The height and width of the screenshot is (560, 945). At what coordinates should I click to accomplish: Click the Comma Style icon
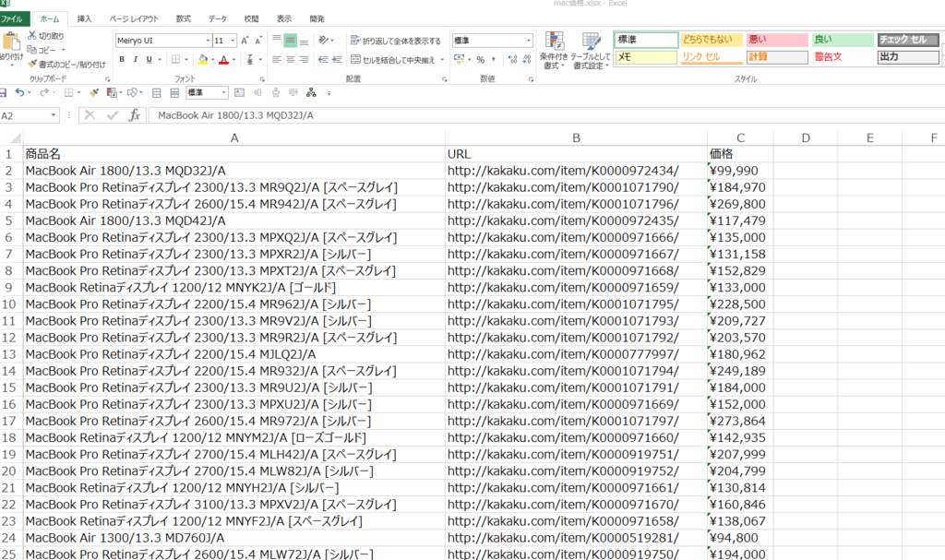tap(494, 59)
